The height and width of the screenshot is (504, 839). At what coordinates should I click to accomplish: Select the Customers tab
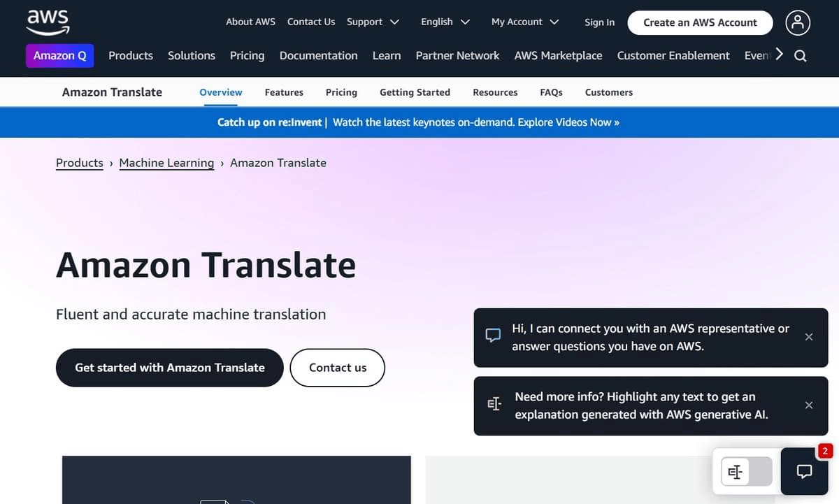point(609,92)
